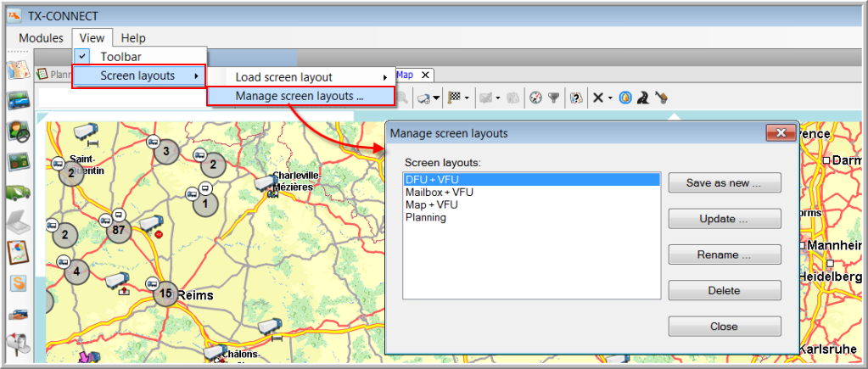
Task: Select Mailbox + VFU in the layouts list
Action: pos(440,193)
